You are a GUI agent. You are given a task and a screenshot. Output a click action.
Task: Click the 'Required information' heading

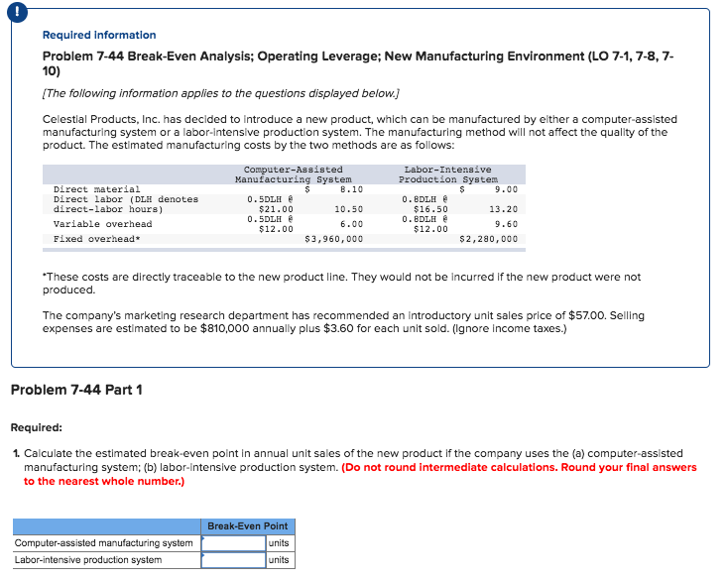99,35
